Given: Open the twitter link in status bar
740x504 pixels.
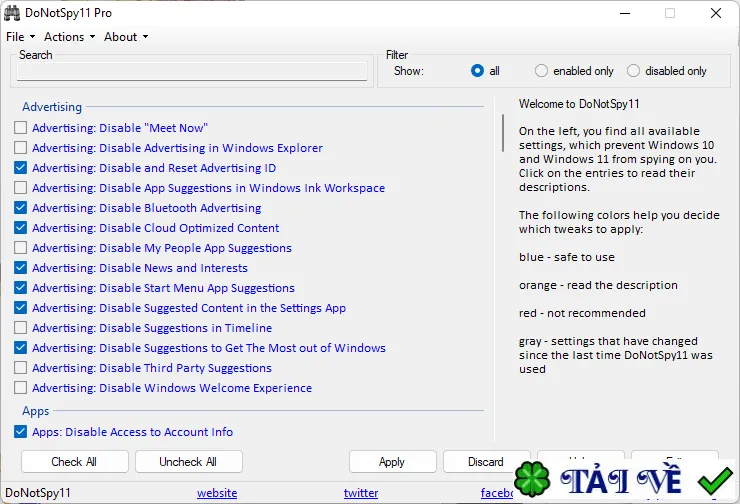Looking at the screenshot, I should pos(361,493).
